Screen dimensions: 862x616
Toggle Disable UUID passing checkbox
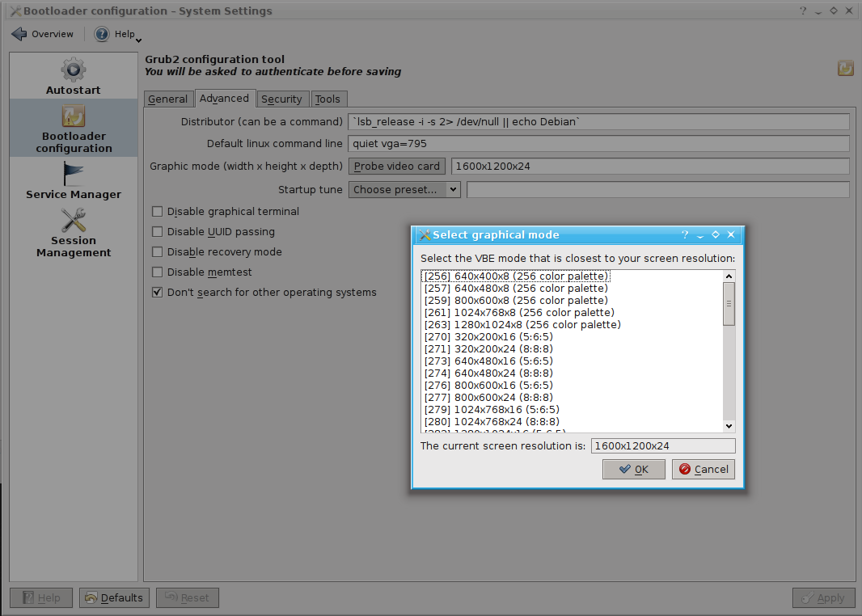click(157, 232)
